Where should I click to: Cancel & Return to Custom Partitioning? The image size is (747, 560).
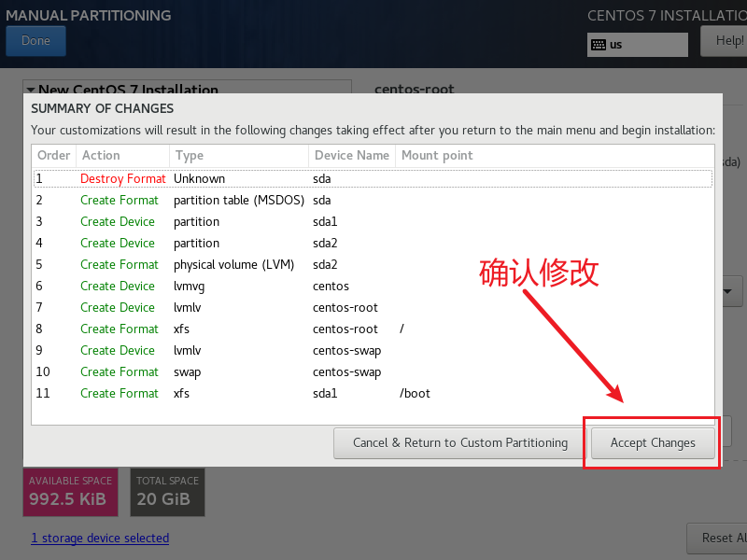pyautogui.click(x=460, y=442)
